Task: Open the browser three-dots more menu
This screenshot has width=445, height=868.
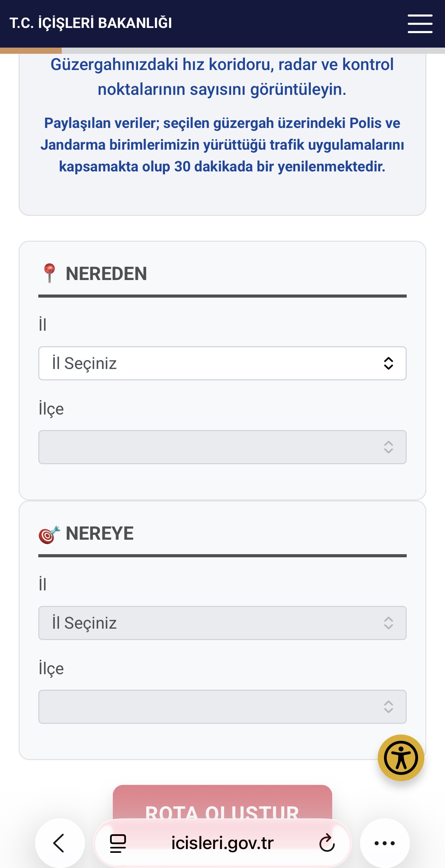Action: [x=385, y=843]
